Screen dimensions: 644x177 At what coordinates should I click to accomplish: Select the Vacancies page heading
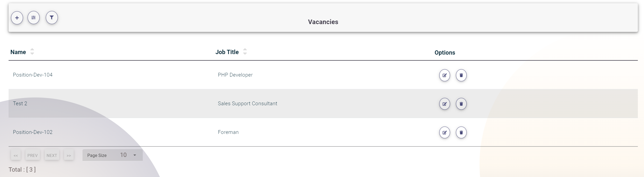click(x=323, y=22)
